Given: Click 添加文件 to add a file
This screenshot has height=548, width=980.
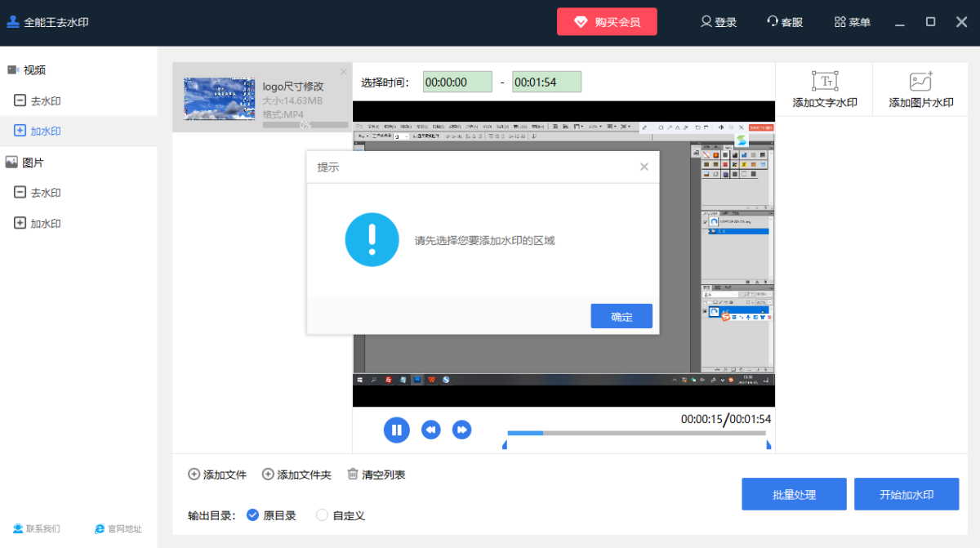Looking at the screenshot, I should (x=217, y=474).
